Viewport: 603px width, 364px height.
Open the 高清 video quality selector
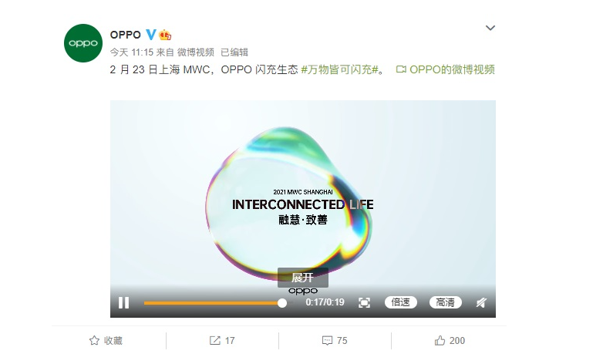pyautogui.click(x=446, y=302)
